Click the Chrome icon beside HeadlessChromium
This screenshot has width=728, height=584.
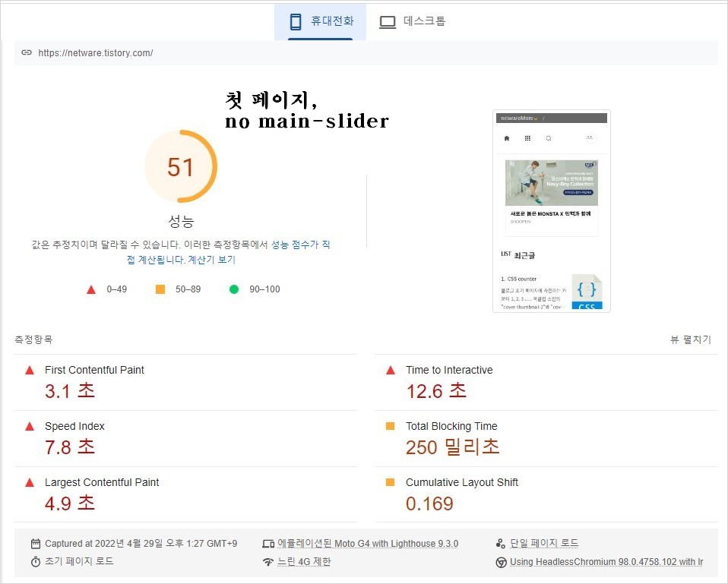501,562
